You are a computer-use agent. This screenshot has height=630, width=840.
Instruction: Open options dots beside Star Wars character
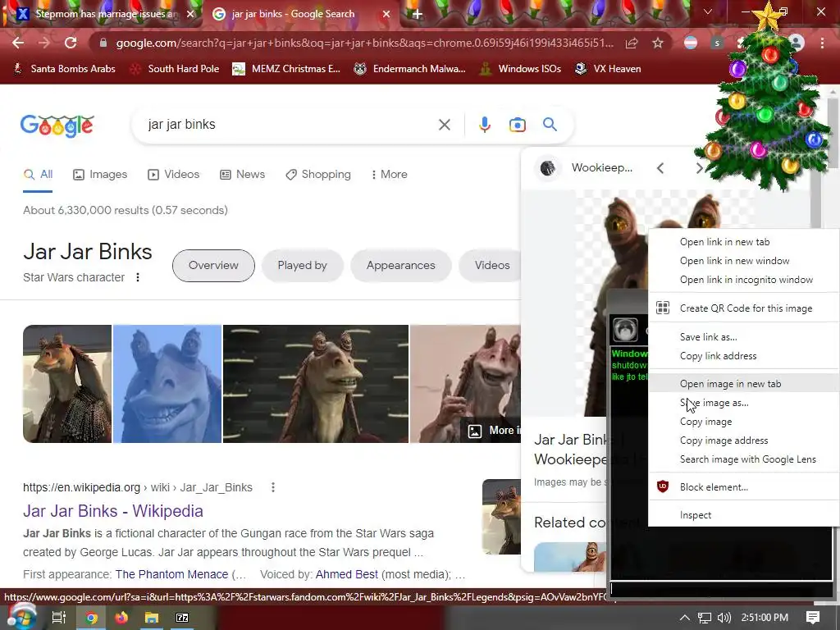coord(138,277)
